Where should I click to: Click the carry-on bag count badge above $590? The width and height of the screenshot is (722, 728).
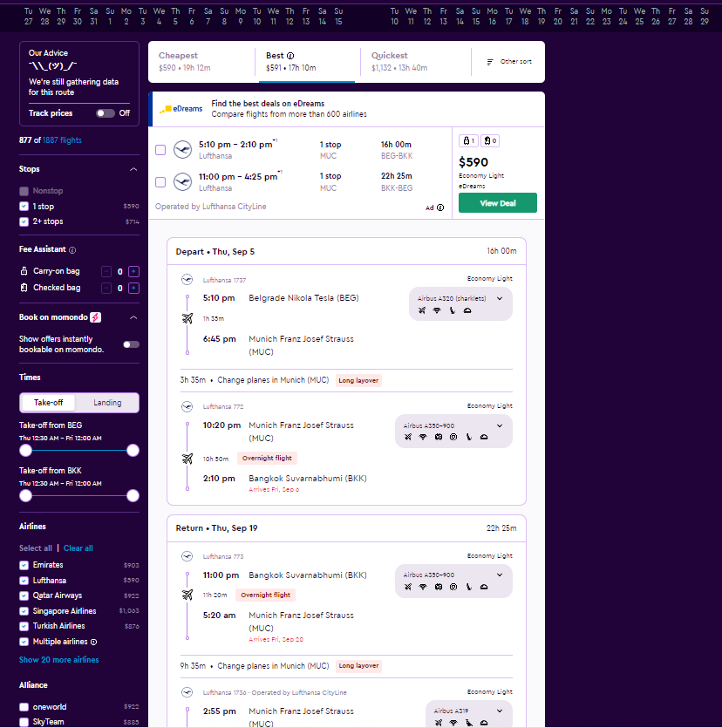click(x=468, y=140)
